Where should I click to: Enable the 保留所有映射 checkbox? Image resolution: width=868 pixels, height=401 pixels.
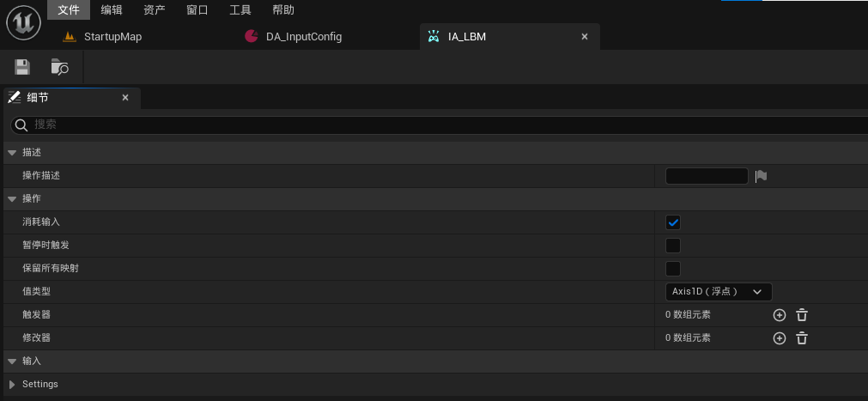(x=673, y=269)
